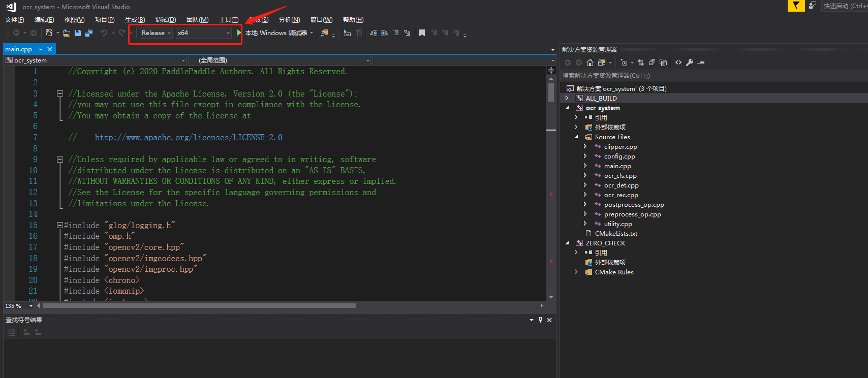
Task: Expand the CMake Rules folder
Action: pyautogui.click(x=576, y=272)
